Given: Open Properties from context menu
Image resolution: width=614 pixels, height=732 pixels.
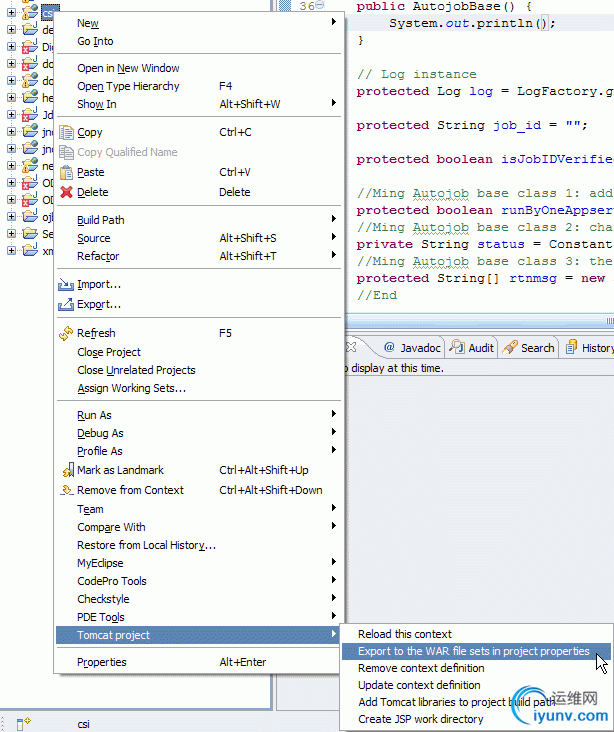Looking at the screenshot, I should click(x=102, y=662).
